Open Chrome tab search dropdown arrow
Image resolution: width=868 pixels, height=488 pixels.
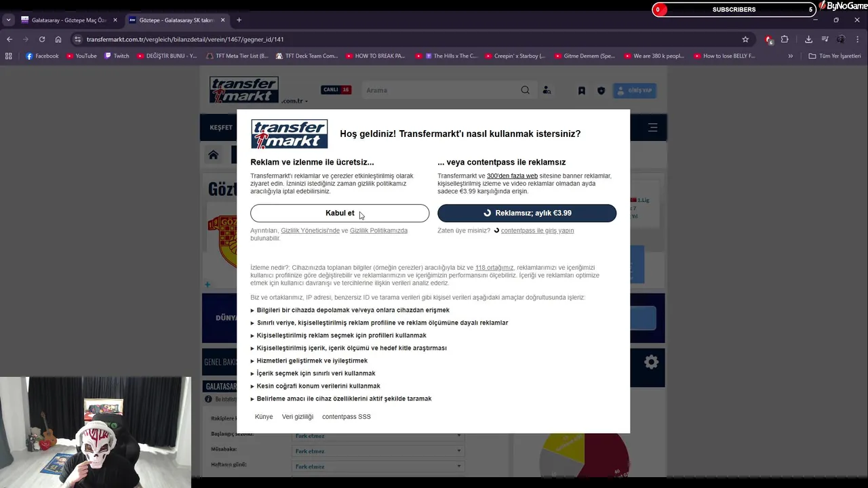pyautogui.click(x=8, y=20)
